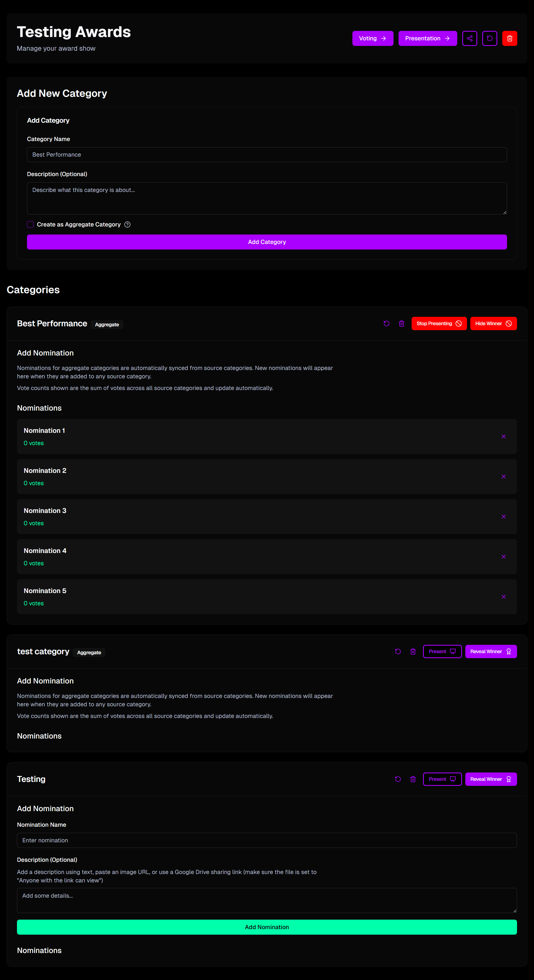The width and height of the screenshot is (534, 980).
Task: Reset votes icon for test category
Action: [x=398, y=651]
